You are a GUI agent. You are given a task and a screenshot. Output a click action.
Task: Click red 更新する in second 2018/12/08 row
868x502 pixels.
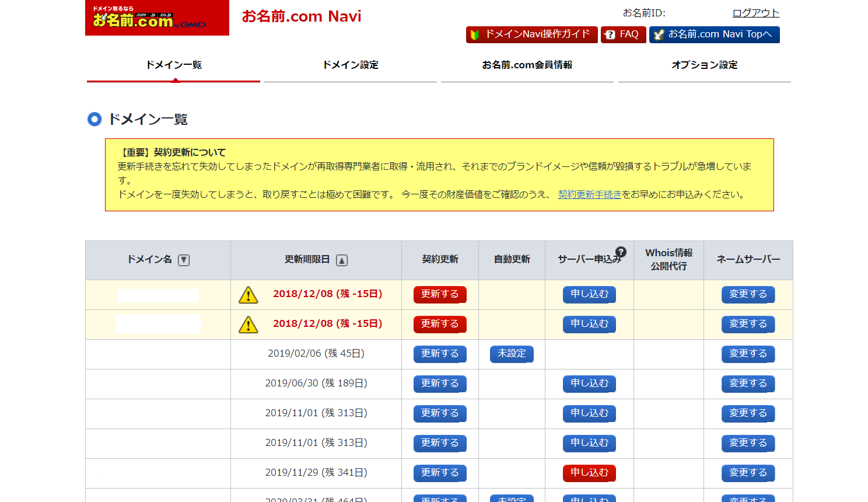point(440,325)
